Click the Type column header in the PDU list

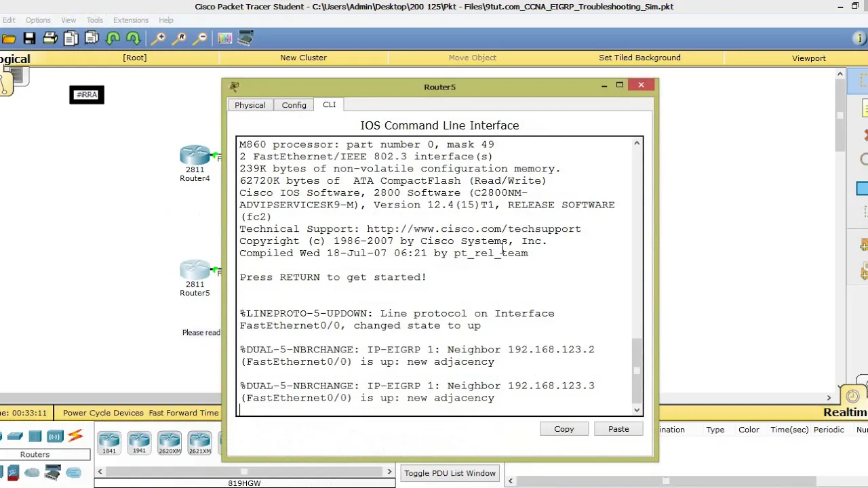tap(715, 430)
